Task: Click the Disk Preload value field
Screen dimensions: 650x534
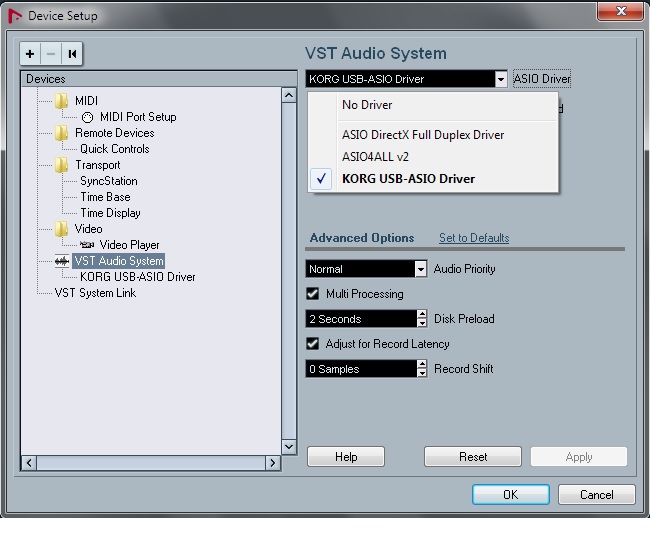Action: tap(361, 319)
